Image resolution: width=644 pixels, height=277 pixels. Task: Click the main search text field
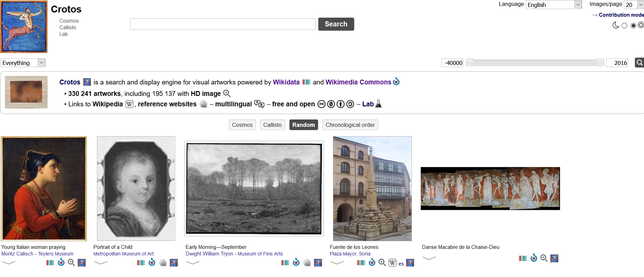click(223, 24)
